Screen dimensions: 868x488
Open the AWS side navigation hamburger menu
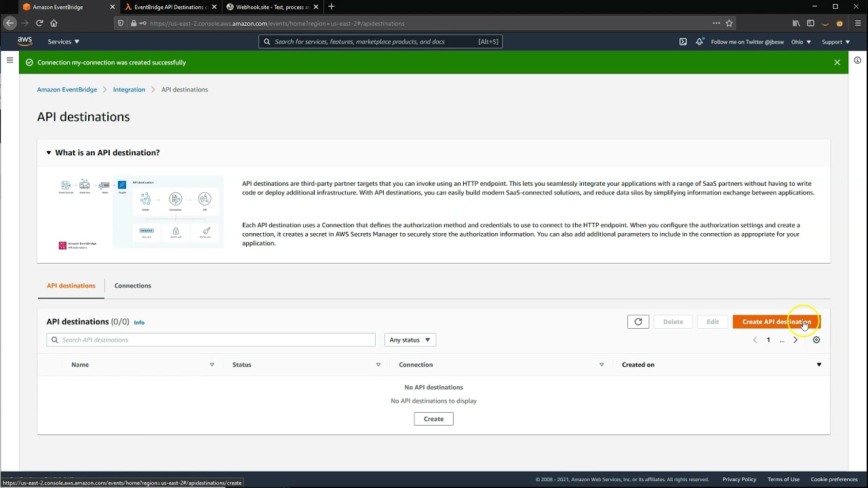click(9, 60)
